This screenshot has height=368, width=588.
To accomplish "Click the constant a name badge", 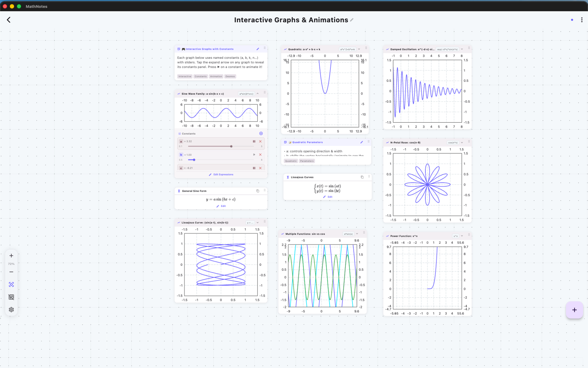I will [x=181, y=141].
